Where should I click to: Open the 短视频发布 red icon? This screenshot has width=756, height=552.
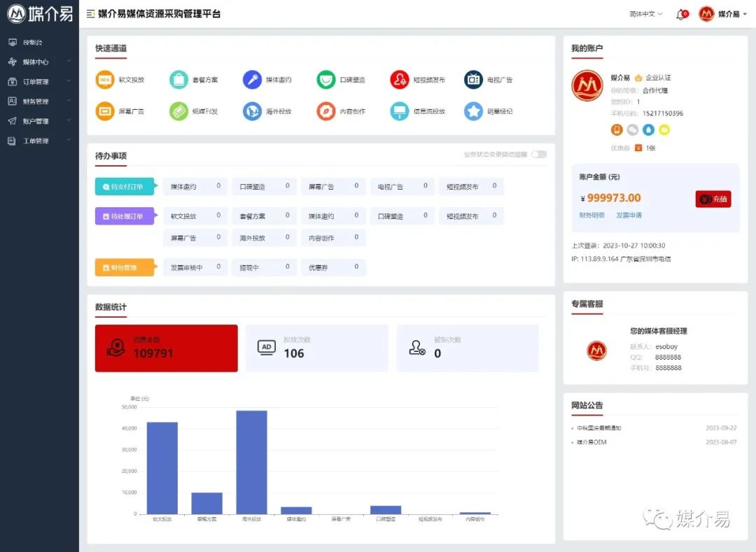click(x=399, y=80)
